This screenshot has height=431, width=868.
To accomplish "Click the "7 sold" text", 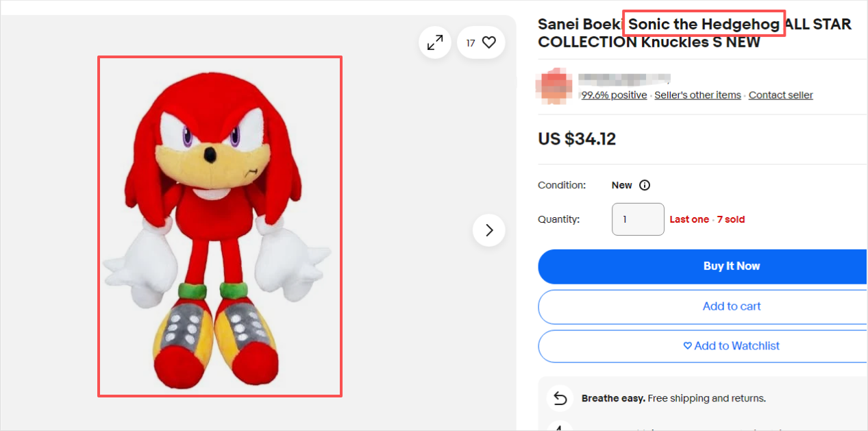I will pyautogui.click(x=731, y=220).
